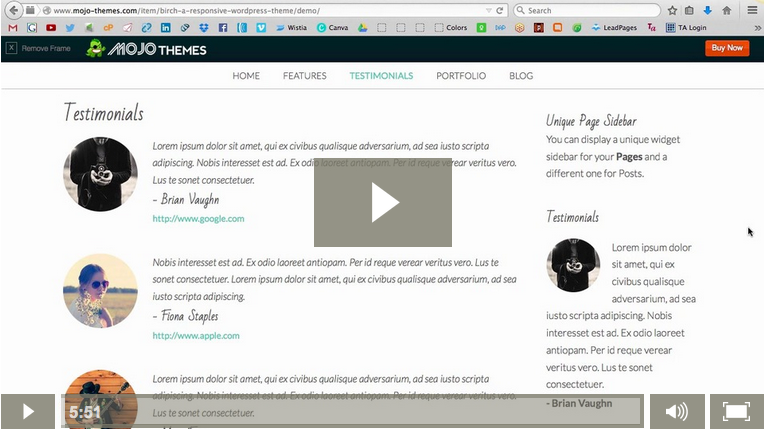The image size is (765, 431).
Task: Click the address bar URL
Action: (186, 10)
